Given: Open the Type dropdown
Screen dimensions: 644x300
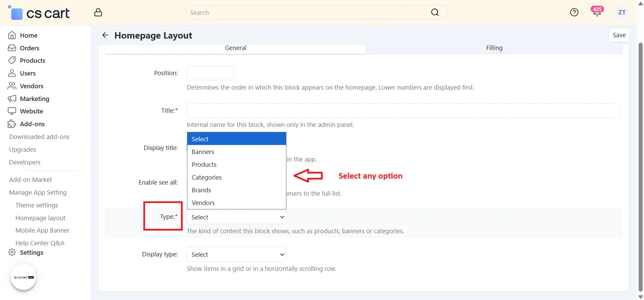Looking at the screenshot, I should pyautogui.click(x=237, y=217).
